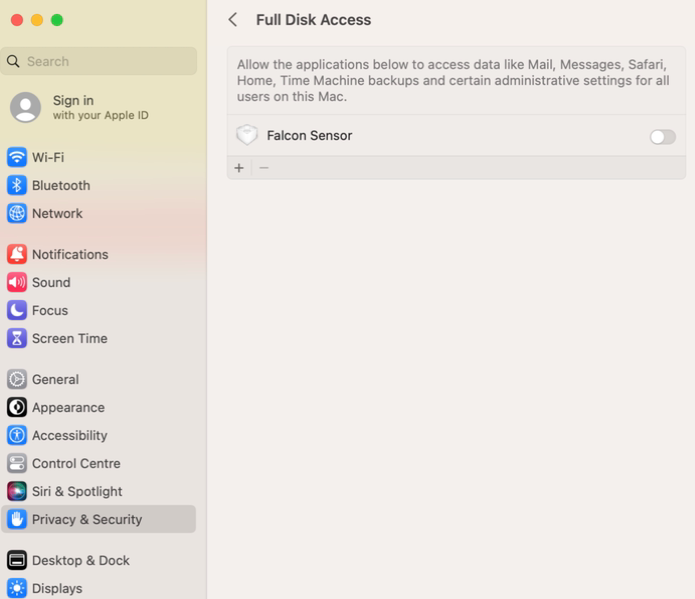Enable Full Disk Access for Falcon Sensor
This screenshot has width=695, height=599.
(x=663, y=137)
